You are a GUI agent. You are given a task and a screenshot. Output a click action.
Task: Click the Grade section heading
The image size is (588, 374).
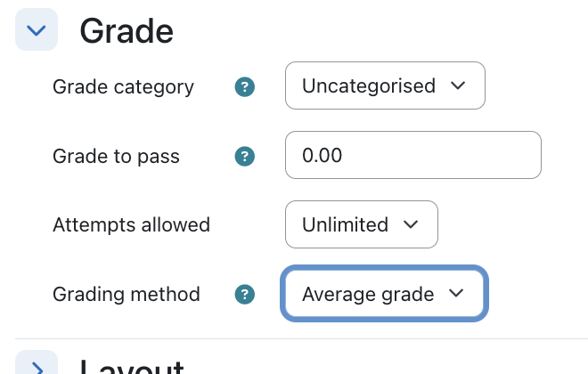click(x=127, y=31)
